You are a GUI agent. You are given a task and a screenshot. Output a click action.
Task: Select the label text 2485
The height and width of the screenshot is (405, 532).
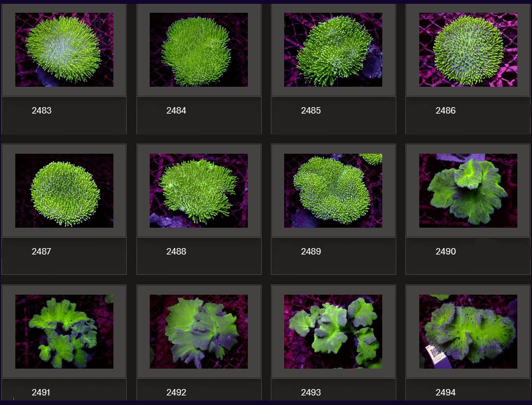(x=311, y=110)
